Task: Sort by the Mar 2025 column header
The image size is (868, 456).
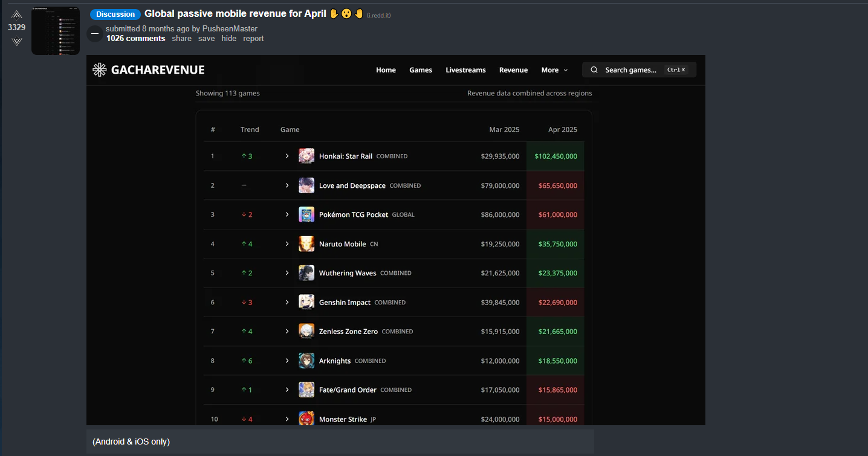Action: coord(504,129)
